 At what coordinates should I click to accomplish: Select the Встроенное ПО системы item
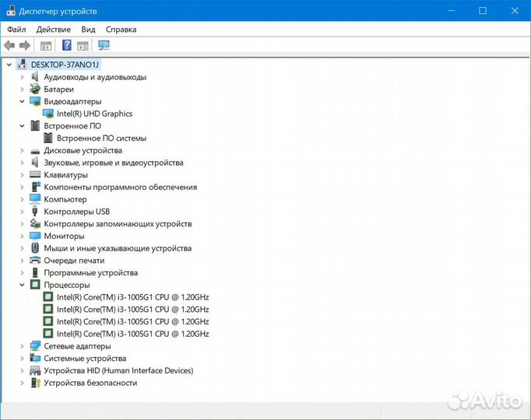(x=101, y=138)
